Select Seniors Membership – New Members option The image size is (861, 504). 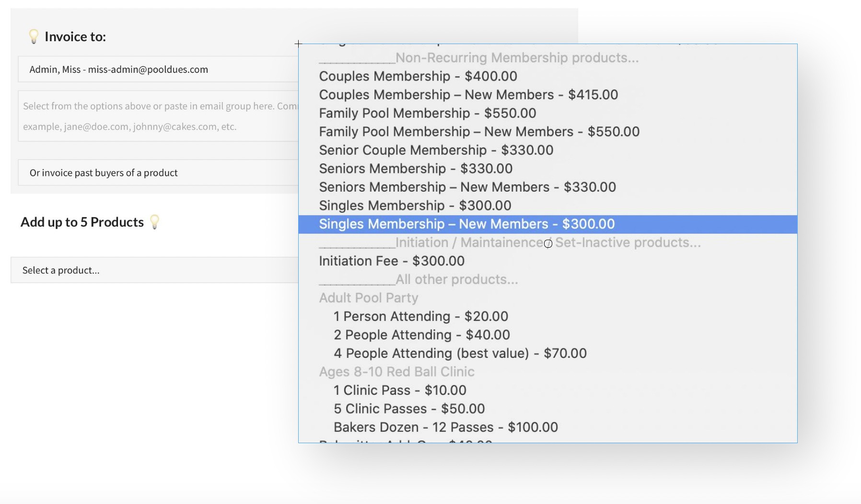click(467, 187)
